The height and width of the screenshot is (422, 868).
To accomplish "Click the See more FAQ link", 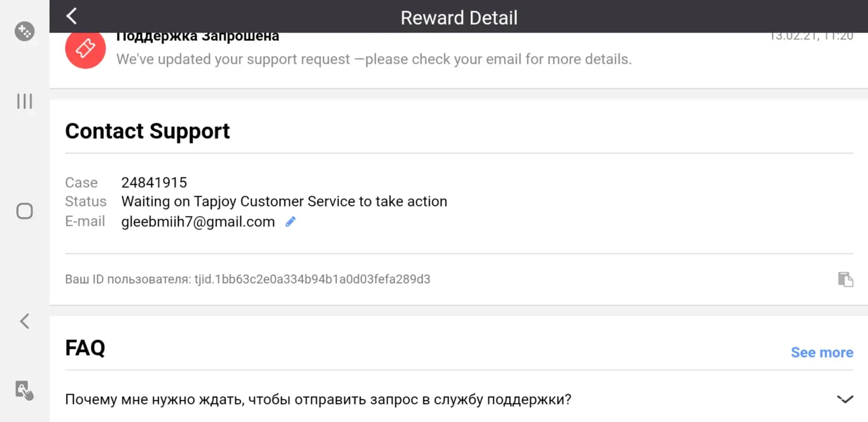I will click(x=822, y=353).
